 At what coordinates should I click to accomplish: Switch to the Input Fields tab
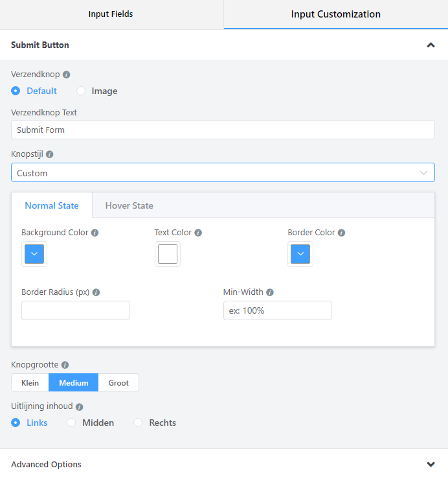point(111,14)
